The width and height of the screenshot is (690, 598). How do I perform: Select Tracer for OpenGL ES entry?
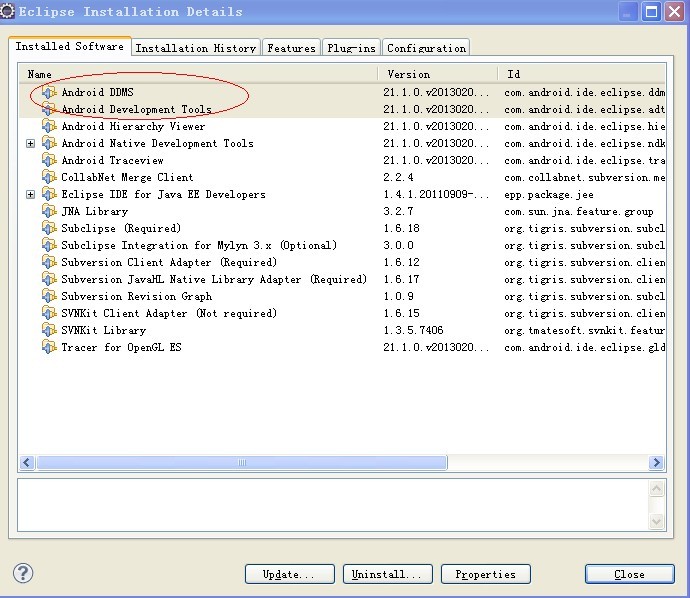coord(342,347)
